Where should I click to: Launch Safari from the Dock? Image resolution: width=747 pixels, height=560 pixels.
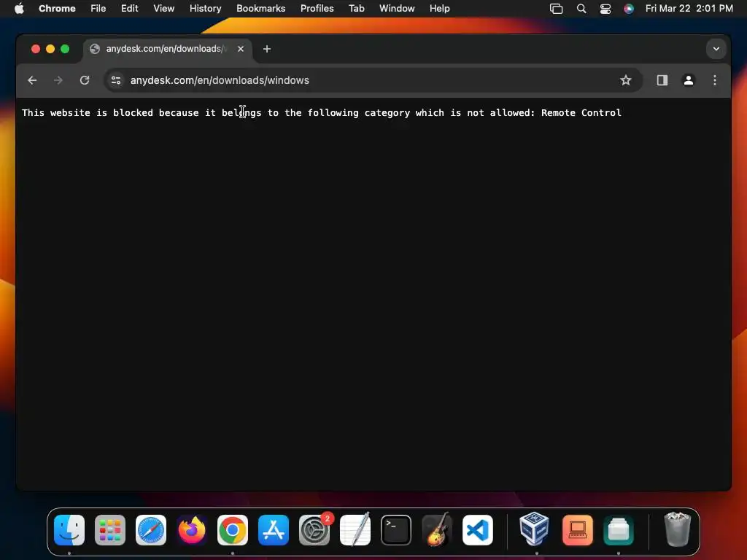point(151,530)
